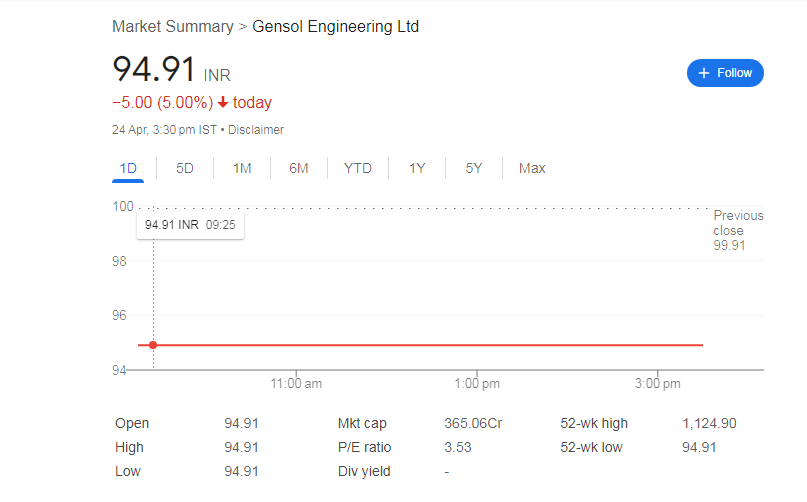Viewport: 807px width, 502px height.
Task: Click the −5.00 (5.00%) change text
Action: click(163, 102)
